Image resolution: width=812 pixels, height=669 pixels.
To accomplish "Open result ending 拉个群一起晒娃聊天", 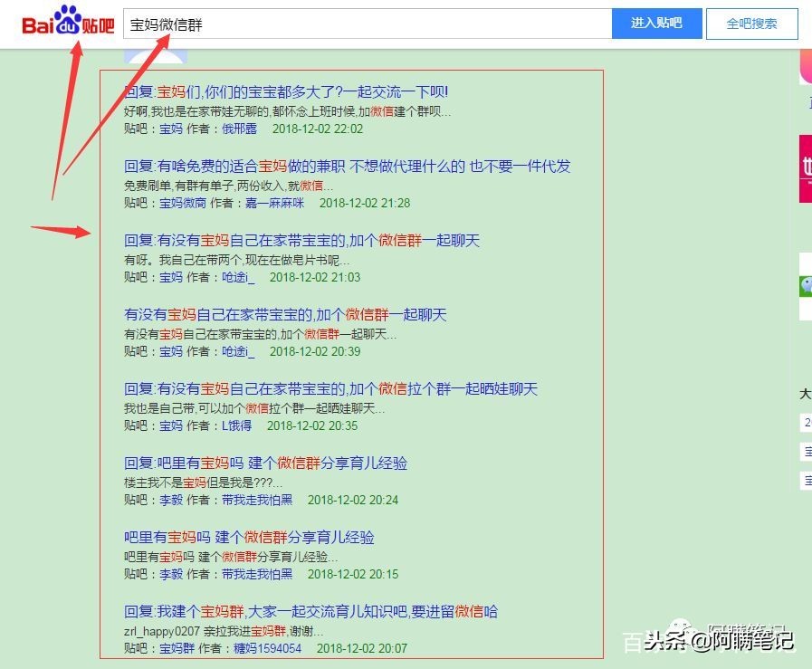I will click(x=331, y=389).
